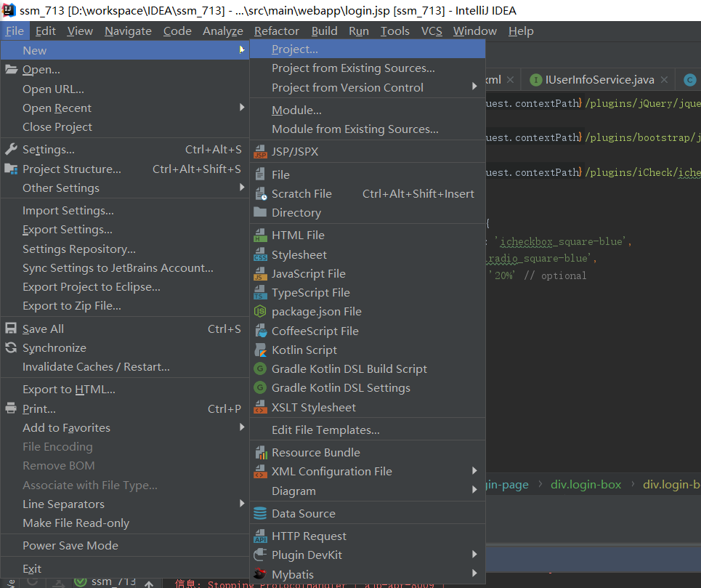Click Make File Read-only
701x588 pixels.
pyautogui.click(x=125, y=523)
